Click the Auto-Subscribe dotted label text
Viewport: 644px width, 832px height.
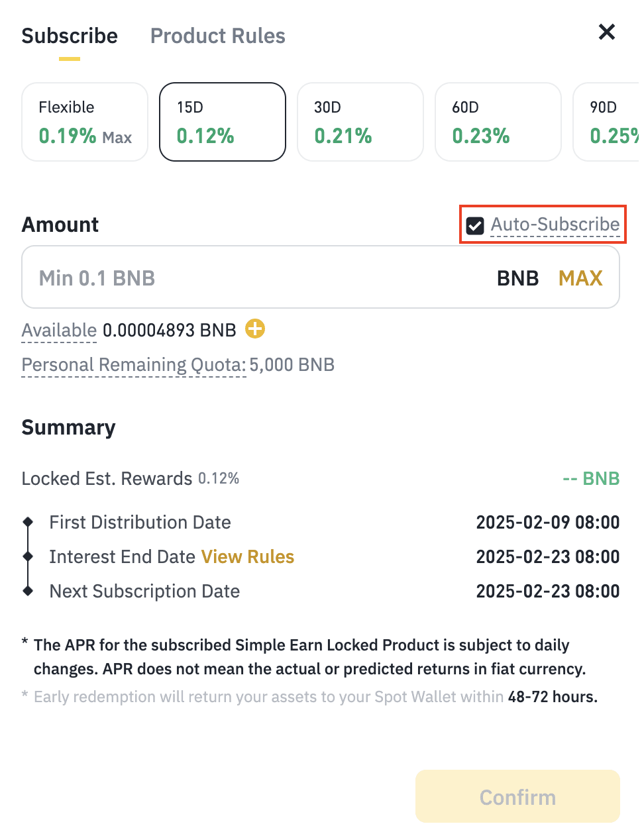(x=555, y=225)
